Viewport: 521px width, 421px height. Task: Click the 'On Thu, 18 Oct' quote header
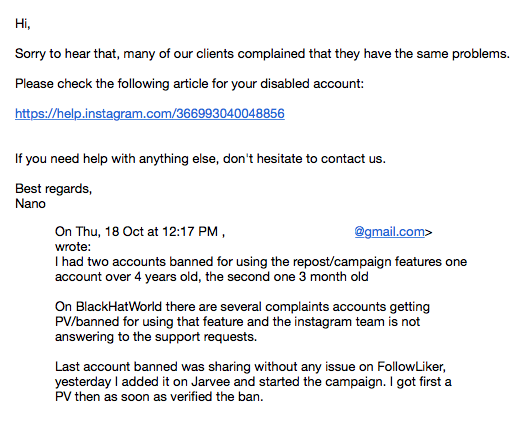click(140, 232)
